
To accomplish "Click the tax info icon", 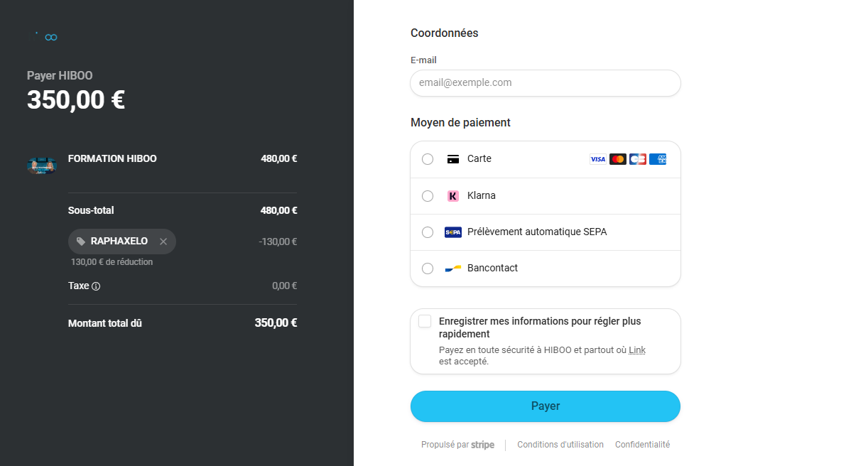I will coord(96,286).
